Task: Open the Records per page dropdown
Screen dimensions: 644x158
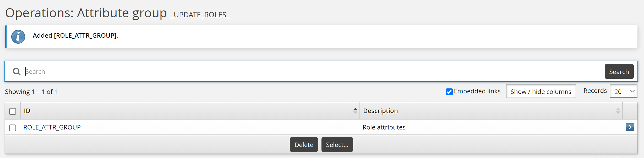Action: click(623, 92)
